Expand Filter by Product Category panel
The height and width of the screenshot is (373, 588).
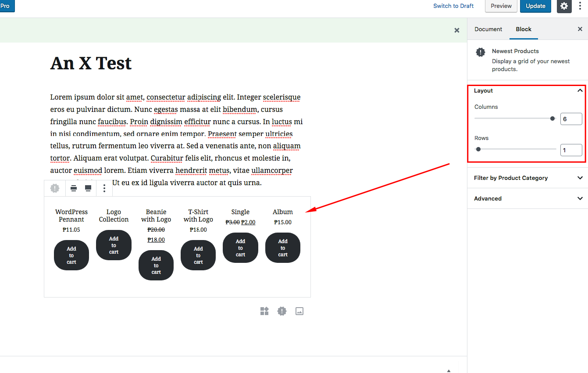point(528,178)
